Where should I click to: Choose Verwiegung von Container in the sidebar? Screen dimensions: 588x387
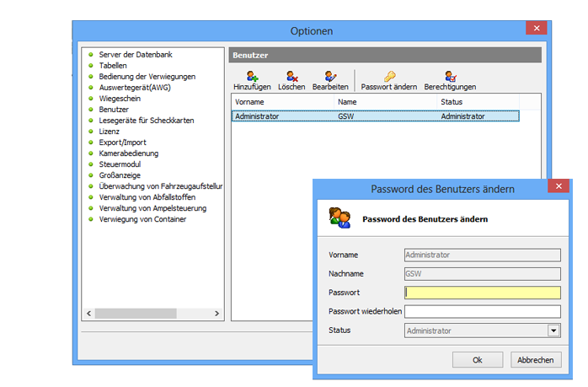(142, 219)
